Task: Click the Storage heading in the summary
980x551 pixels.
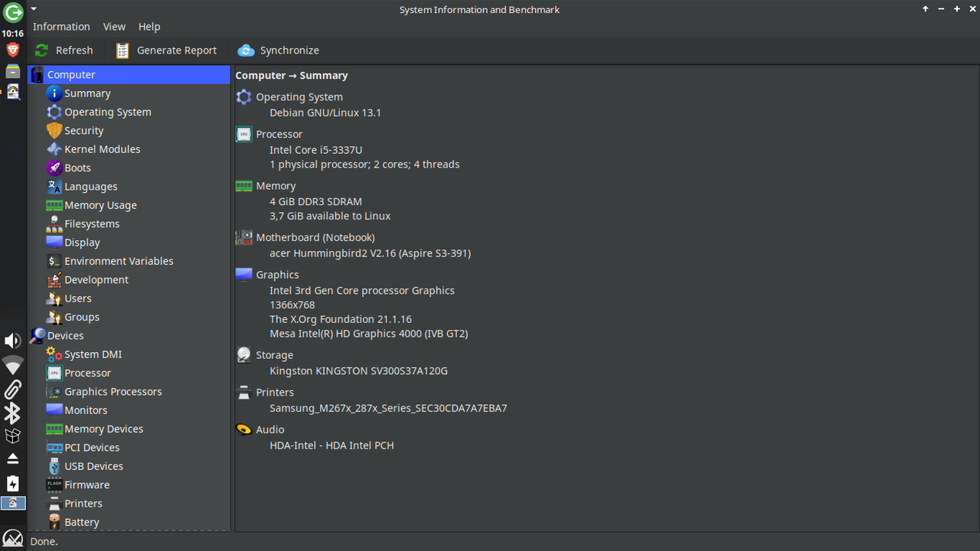Action: tap(274, 355)
